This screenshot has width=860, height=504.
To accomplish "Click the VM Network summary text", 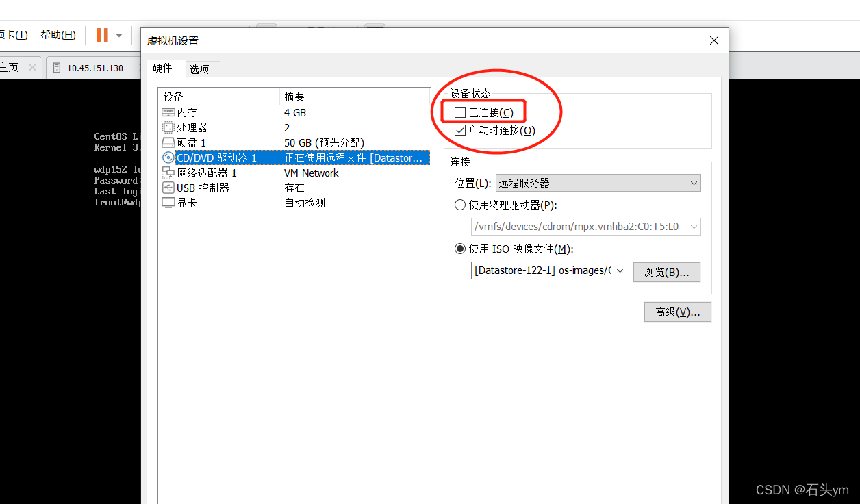I will [312, 173].
